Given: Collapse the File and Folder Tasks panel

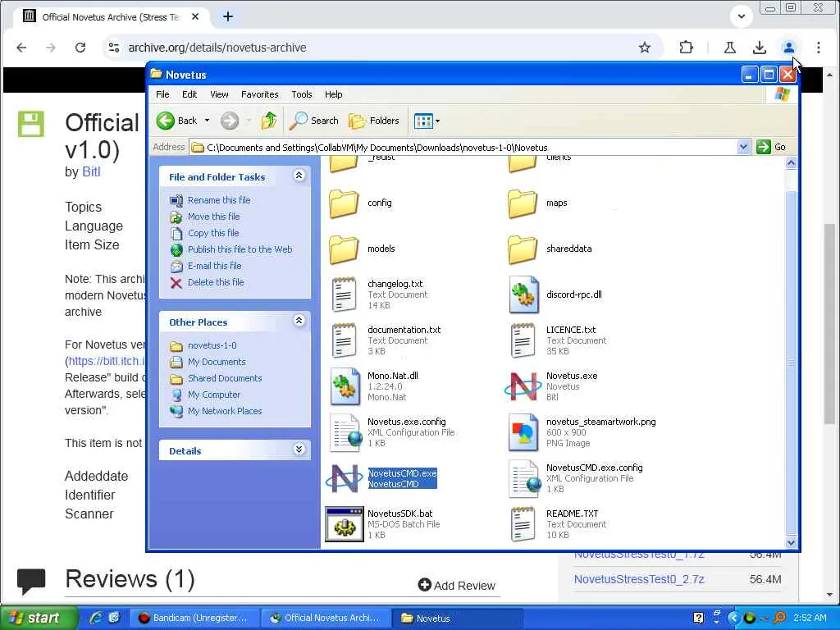Looking at the screenshot, I should click(x=299, y=176).
